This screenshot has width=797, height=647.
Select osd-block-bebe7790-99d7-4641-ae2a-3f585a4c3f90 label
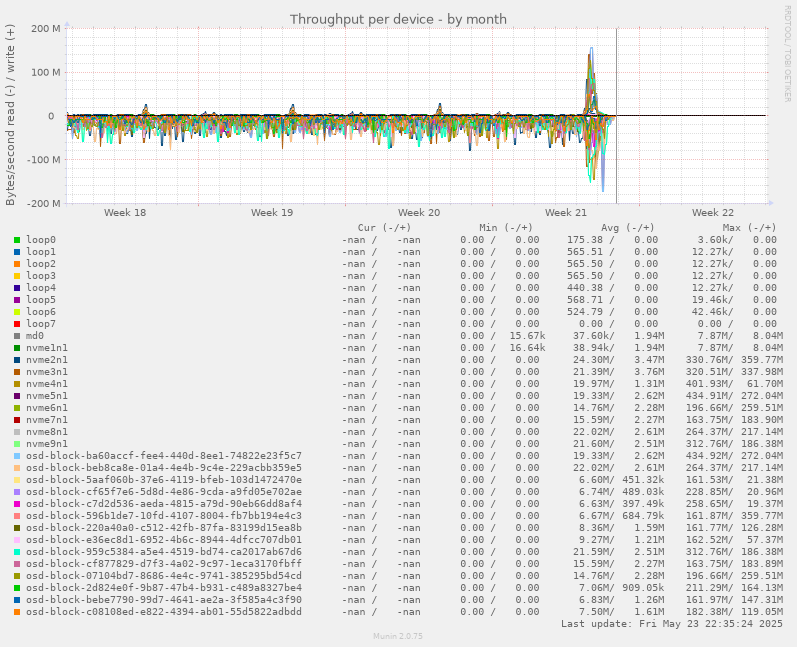point(164,600)
